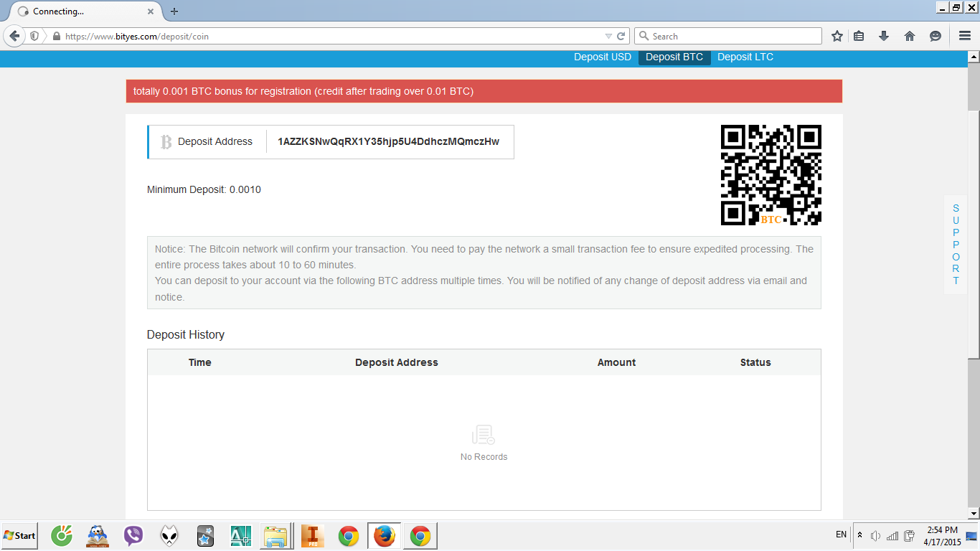Click the Start button
980x551 pixels.
(x=19, y=536)
